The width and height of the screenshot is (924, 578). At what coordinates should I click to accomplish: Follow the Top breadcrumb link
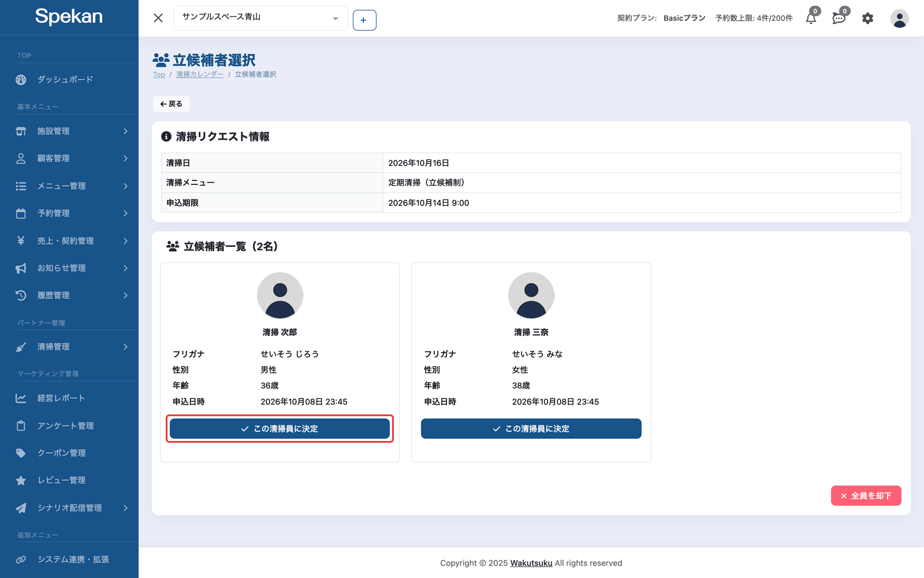[x=159, y=75]
